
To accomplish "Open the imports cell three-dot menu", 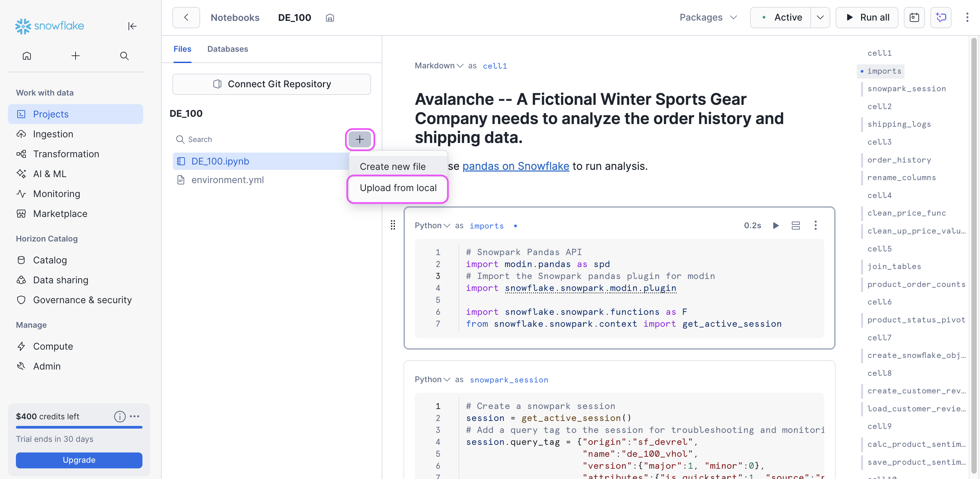I will coord(815,226).
